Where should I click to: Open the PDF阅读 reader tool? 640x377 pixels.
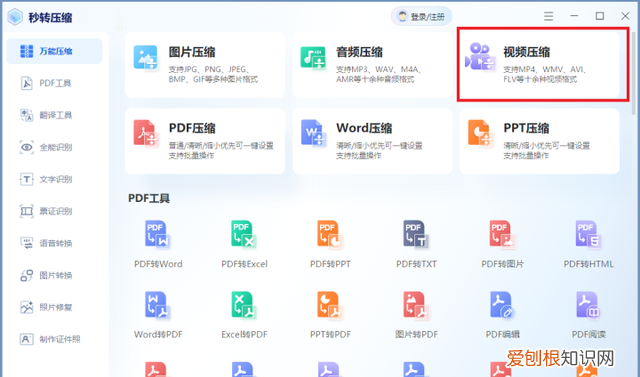588,315
